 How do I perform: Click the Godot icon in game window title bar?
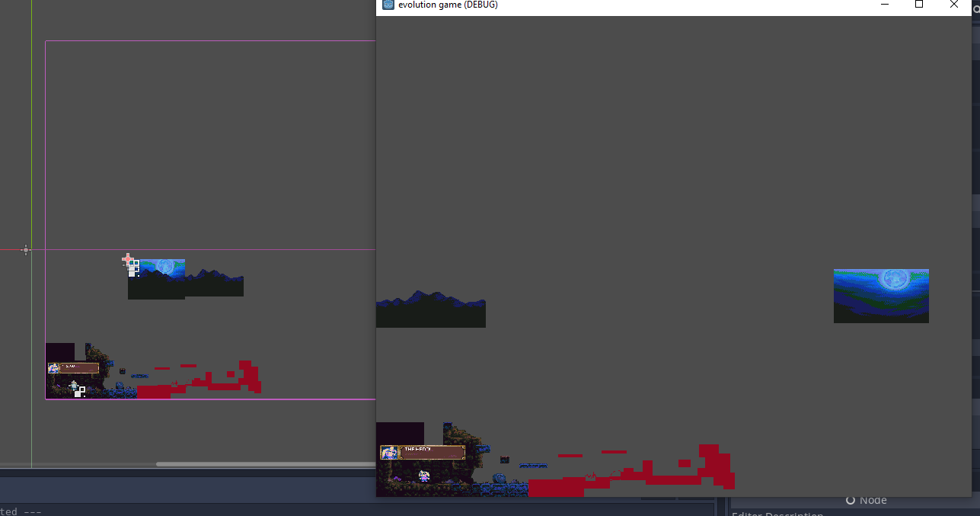tap(388, 5)
